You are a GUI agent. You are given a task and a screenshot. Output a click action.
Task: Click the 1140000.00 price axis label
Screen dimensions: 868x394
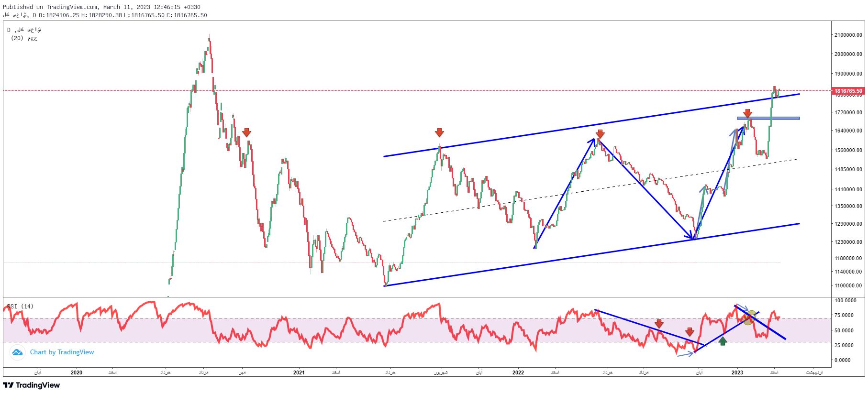[848, 272]
